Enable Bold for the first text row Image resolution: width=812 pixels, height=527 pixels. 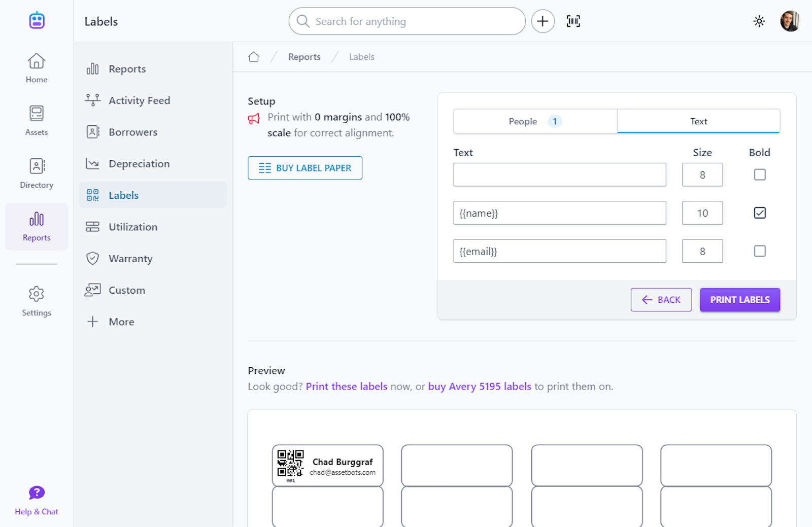tap(760, 174)
